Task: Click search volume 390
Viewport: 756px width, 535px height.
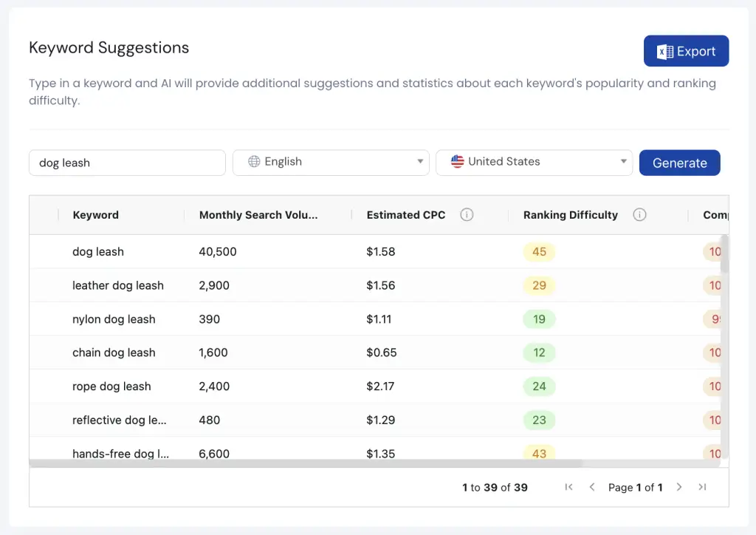Action: point(209,319)
